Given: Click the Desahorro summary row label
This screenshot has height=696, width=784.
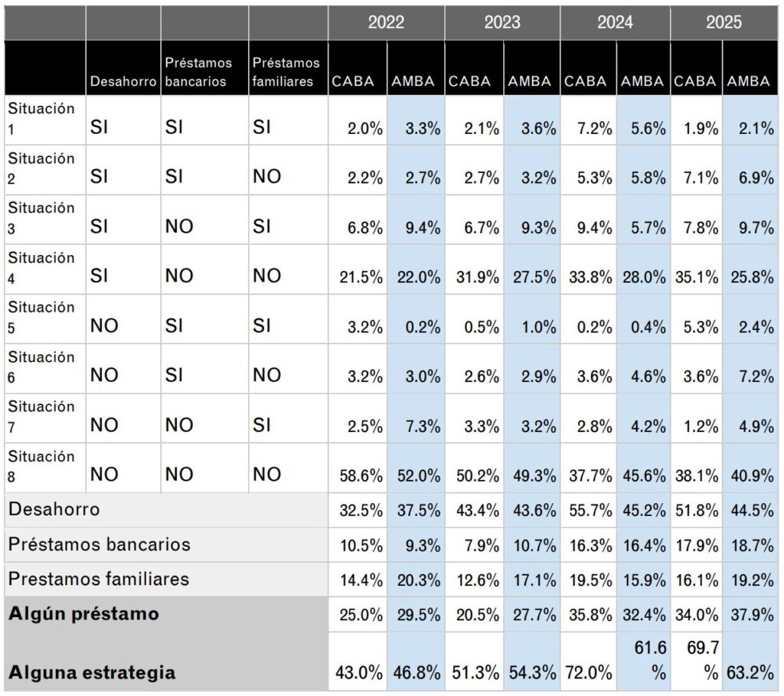Looking at the screenshot, I should click(54, 509).
